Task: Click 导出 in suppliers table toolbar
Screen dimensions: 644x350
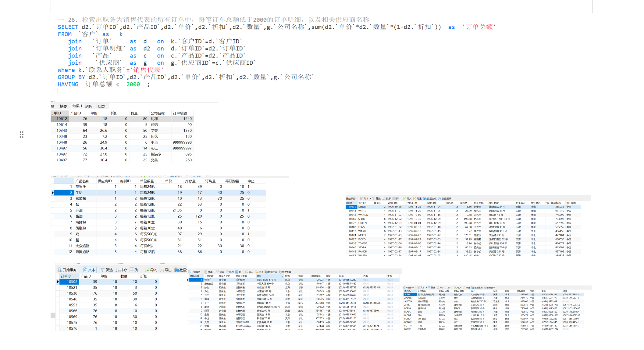Action: pos(259,272)
